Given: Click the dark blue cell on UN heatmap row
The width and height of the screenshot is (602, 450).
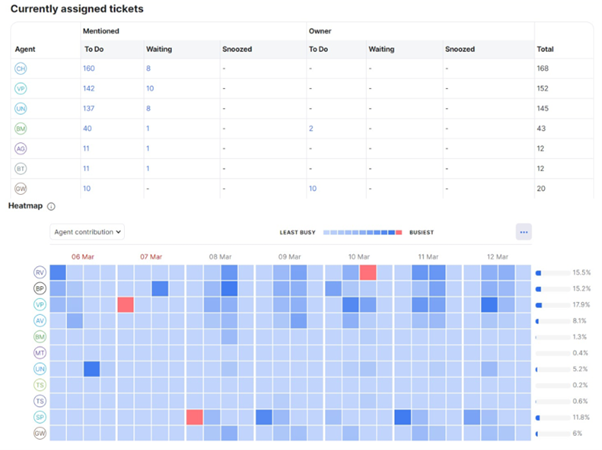Looking at the screenshot, I should pos(92,369).
